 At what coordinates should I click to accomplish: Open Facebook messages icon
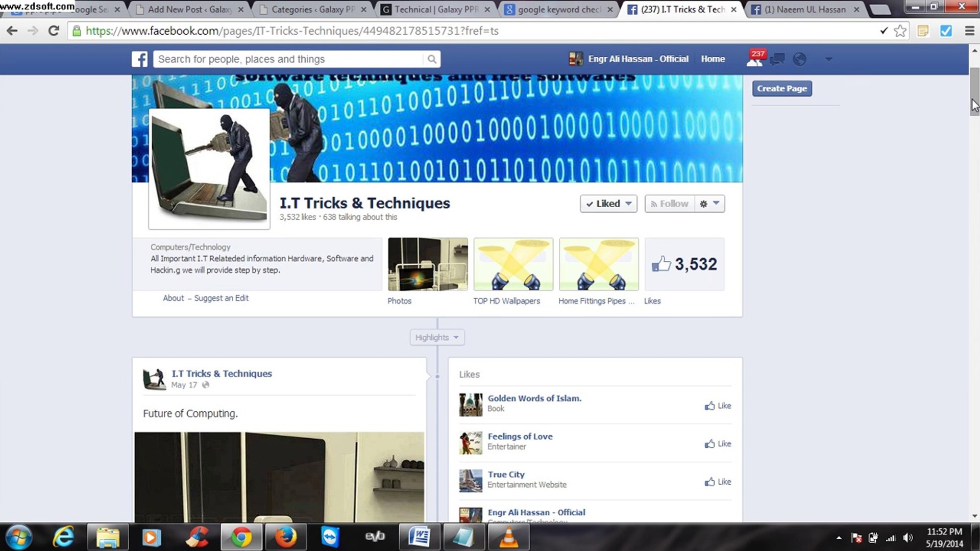pos(777,60)
